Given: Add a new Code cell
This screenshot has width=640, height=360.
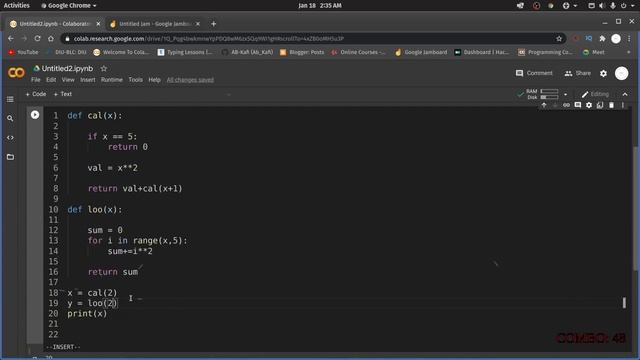Looking at the screenshot, I should 36,94.
